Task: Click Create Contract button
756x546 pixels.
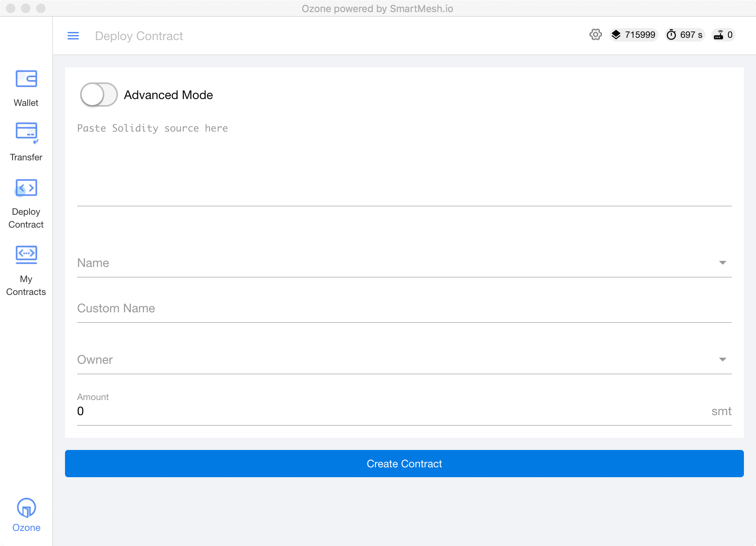Action: (404, 464)
